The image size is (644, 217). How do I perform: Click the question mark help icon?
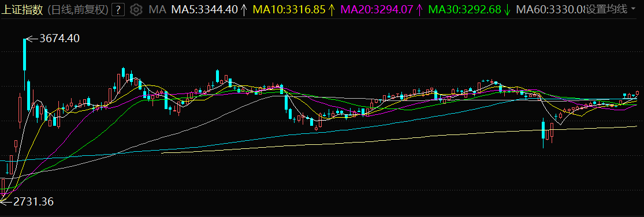point(118,9)
